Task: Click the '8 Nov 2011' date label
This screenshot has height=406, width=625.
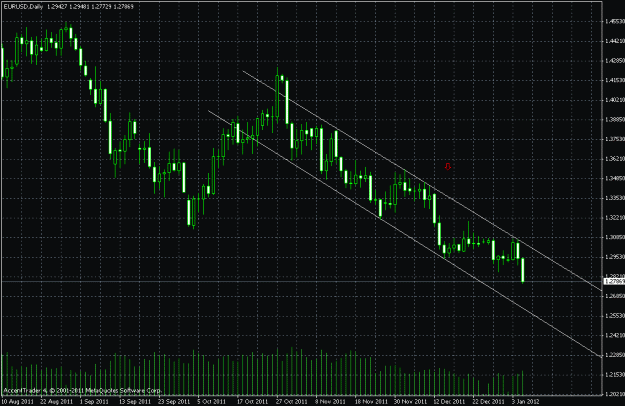Action: (x=330, y=401)
